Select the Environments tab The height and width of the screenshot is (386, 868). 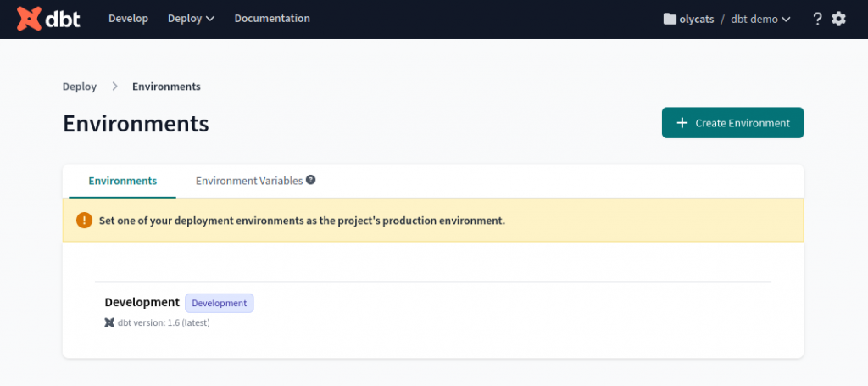tap(122, 181)
